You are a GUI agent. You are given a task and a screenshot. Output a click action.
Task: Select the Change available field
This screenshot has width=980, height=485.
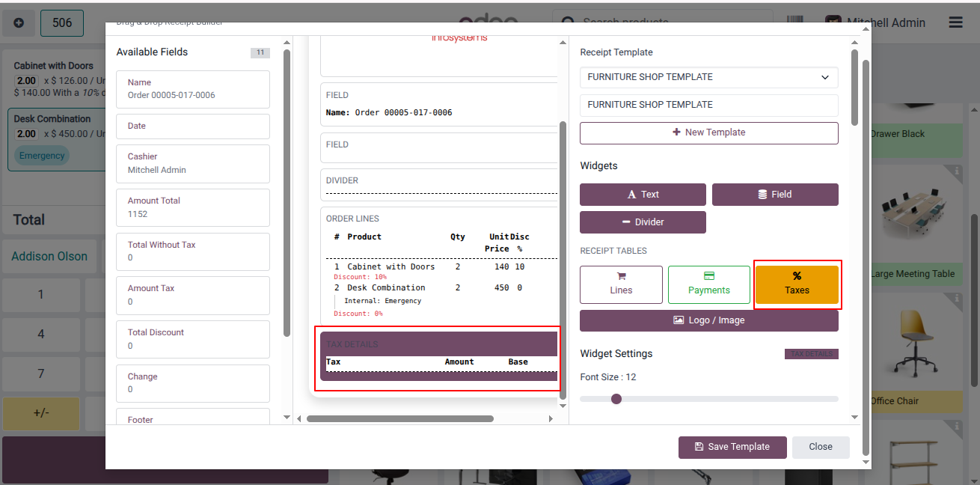tap(193, 383)
